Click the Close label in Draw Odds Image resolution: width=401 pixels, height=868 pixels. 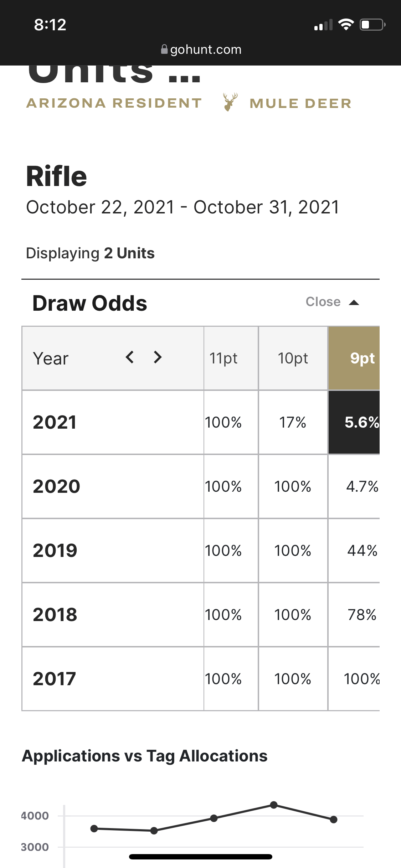pyautogui.click(x=323, y=302)
